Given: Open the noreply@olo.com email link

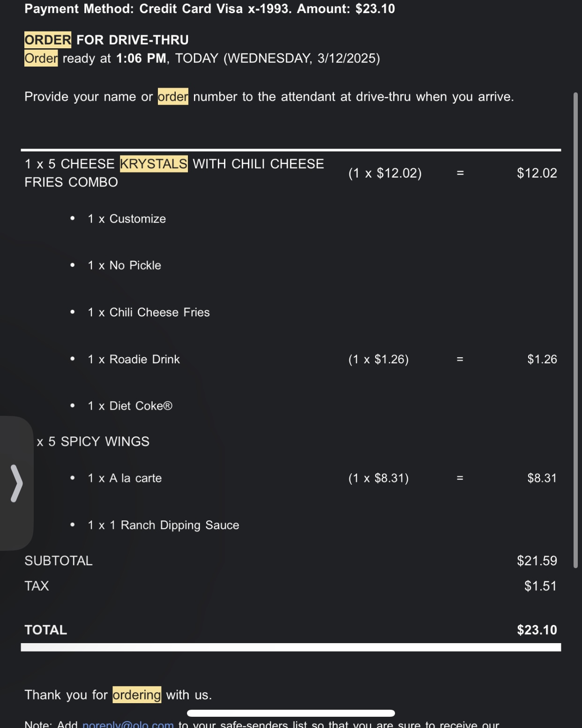Looking at the screenshot, I should tap(128, 724).
